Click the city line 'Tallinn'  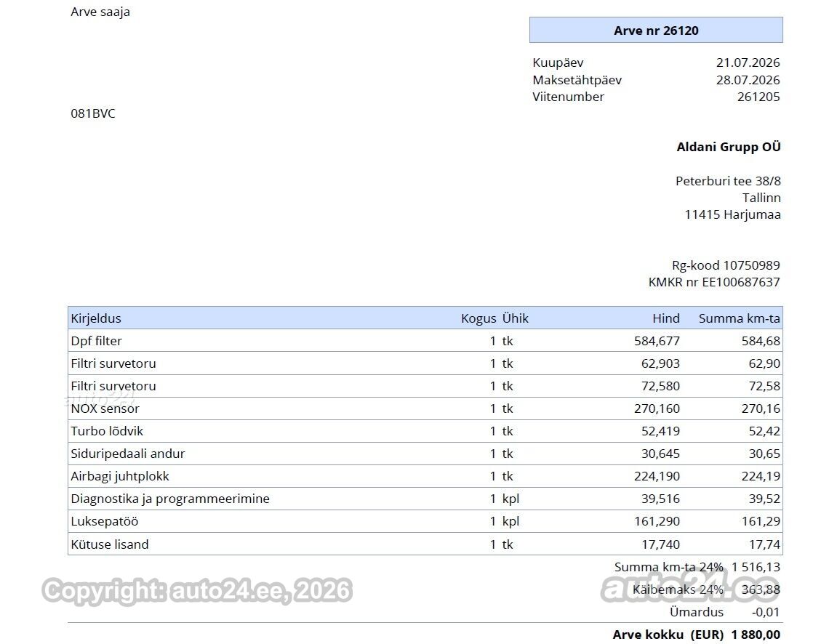tap(761, 198)
